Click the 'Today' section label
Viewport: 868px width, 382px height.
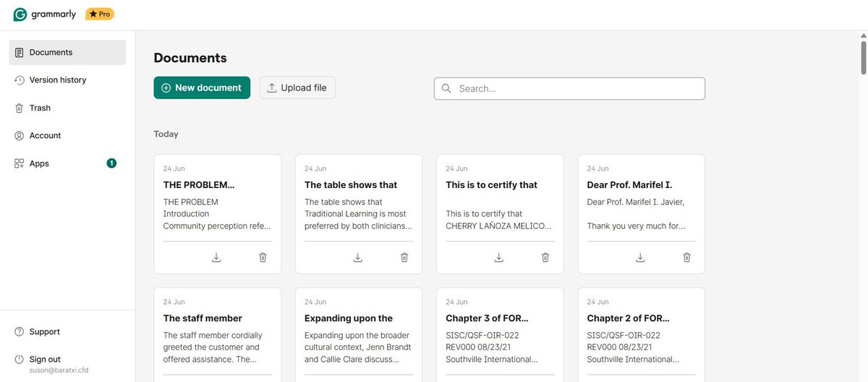pos(166,134)
